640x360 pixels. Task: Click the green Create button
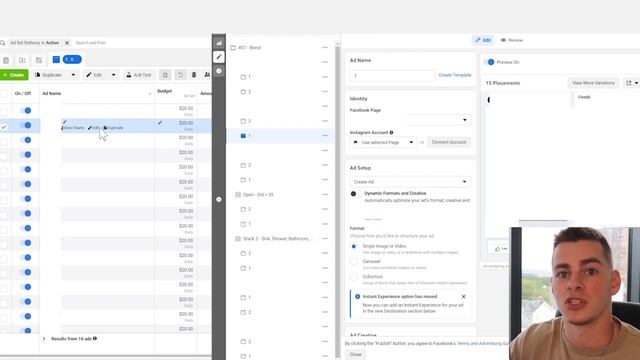(x=14, y=75)
